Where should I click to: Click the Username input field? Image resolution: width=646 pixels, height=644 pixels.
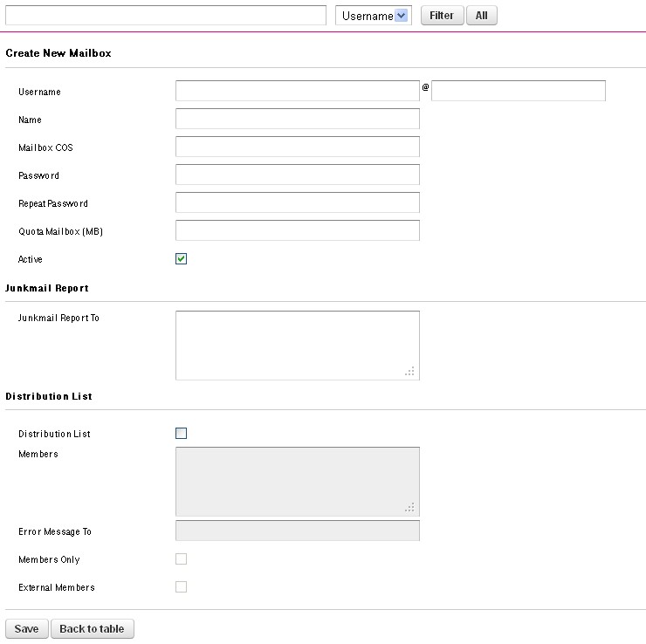pyautogui.click(x=298, y=91)
